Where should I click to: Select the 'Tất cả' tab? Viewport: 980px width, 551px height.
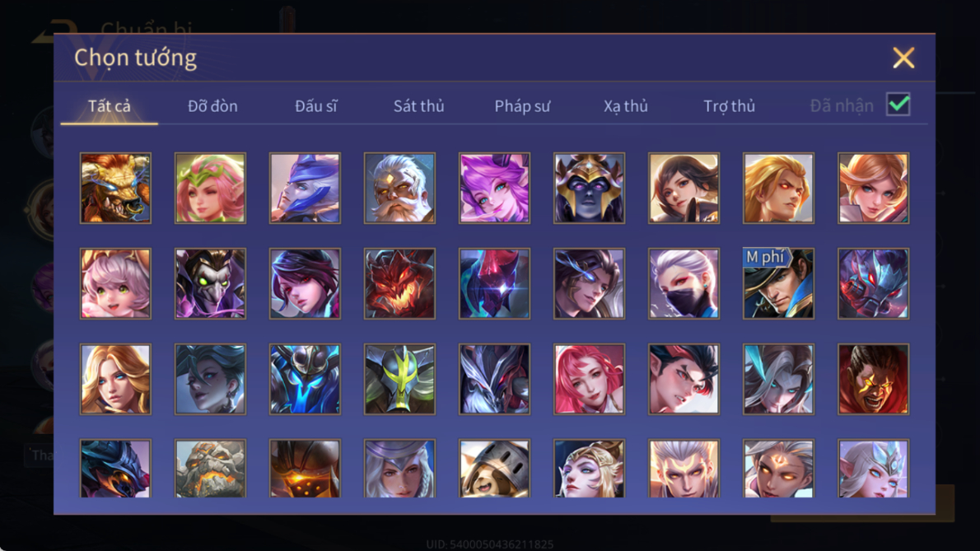(110, 106)
